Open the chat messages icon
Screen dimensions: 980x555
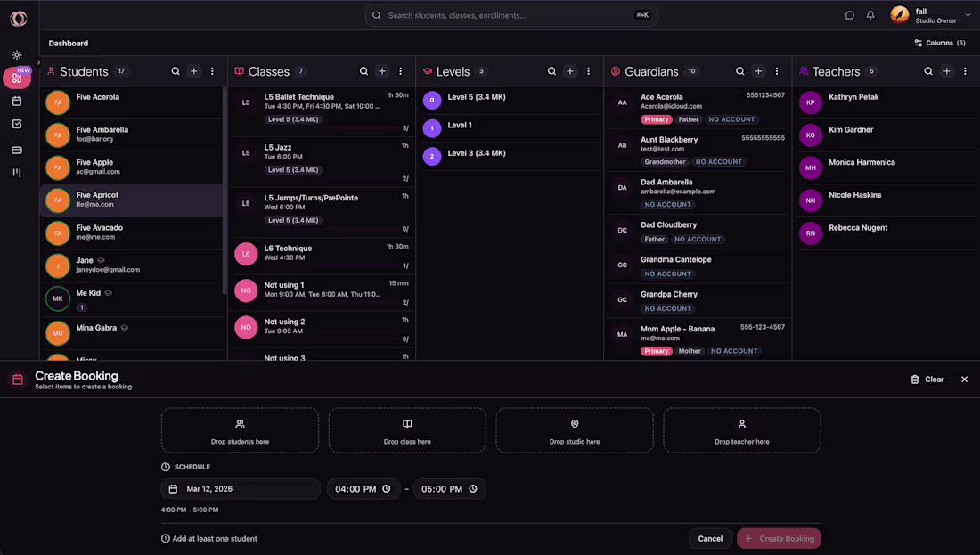[x=849, y=16]
